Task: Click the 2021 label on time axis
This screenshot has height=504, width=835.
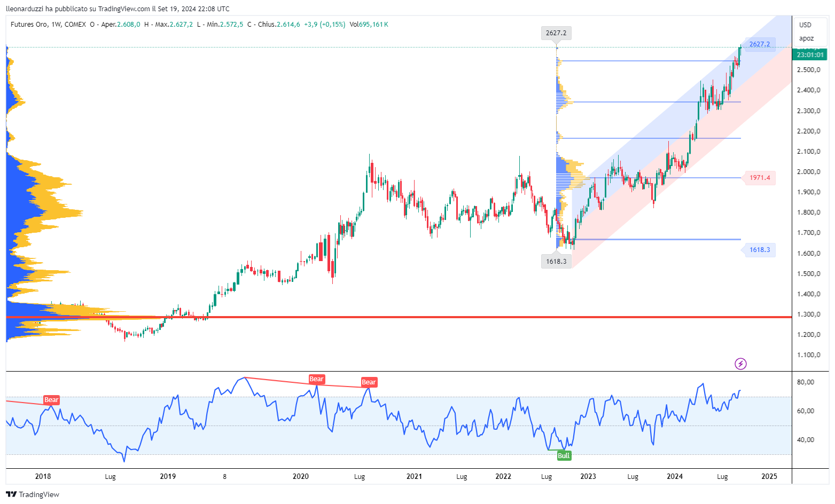Action: pos(414,476)
